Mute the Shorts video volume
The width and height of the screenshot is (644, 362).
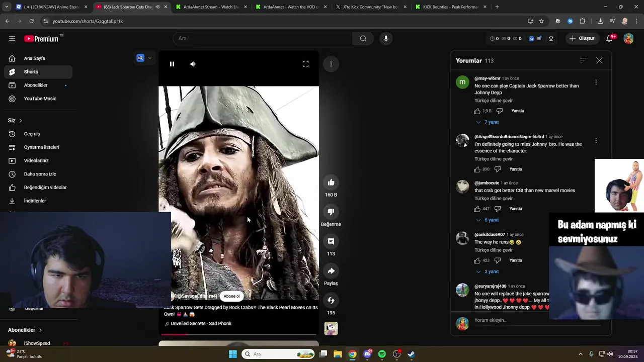[x=193, y=64]
